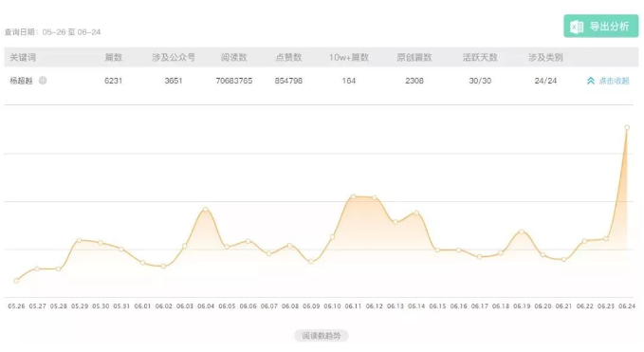The image size is (644, 352).
Task: Click the query date range text
Action: [x=52, y=32]
